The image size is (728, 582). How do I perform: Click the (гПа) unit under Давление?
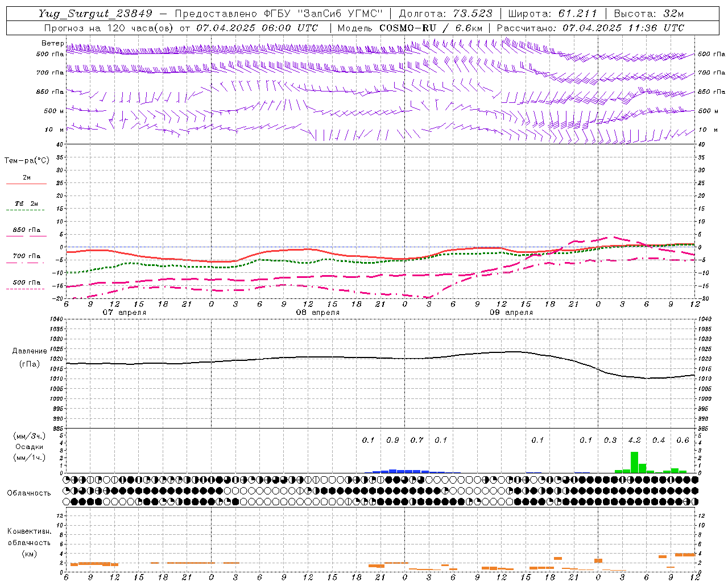[30, 364]
